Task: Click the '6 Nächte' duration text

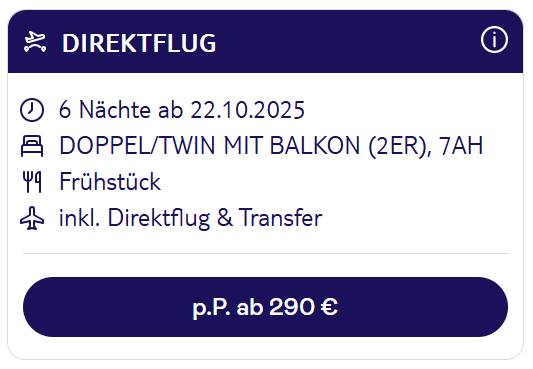Action: pyautogui.click(x=105, y=110)
